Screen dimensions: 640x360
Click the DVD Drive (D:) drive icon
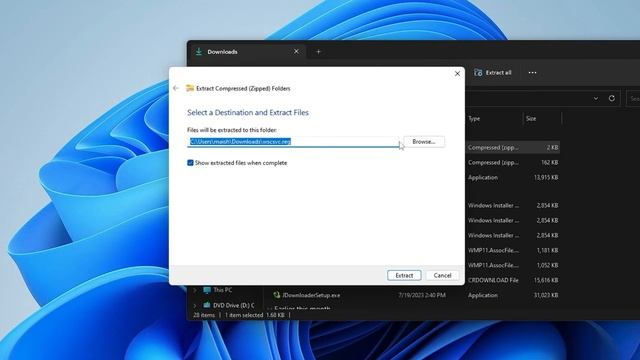click(207, 305)
